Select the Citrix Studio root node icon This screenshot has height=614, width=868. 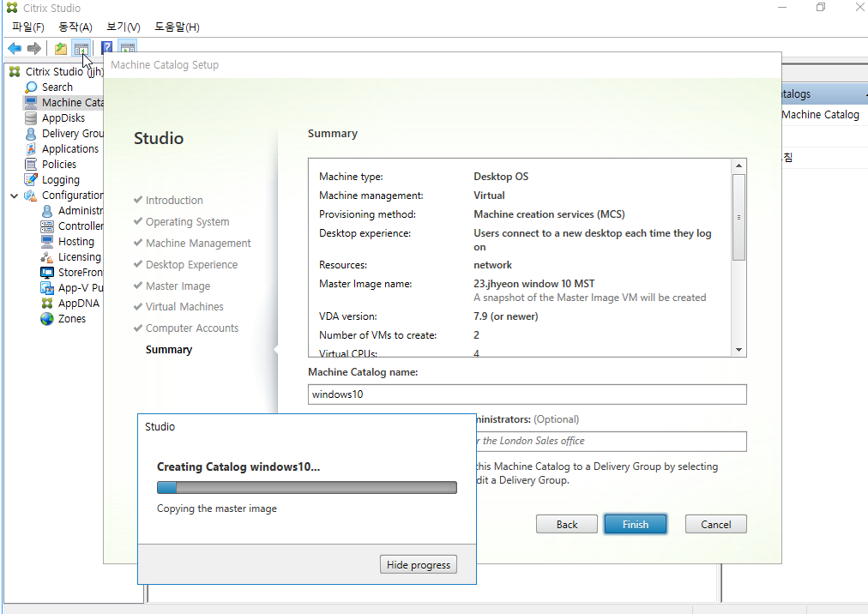point(15,71)
